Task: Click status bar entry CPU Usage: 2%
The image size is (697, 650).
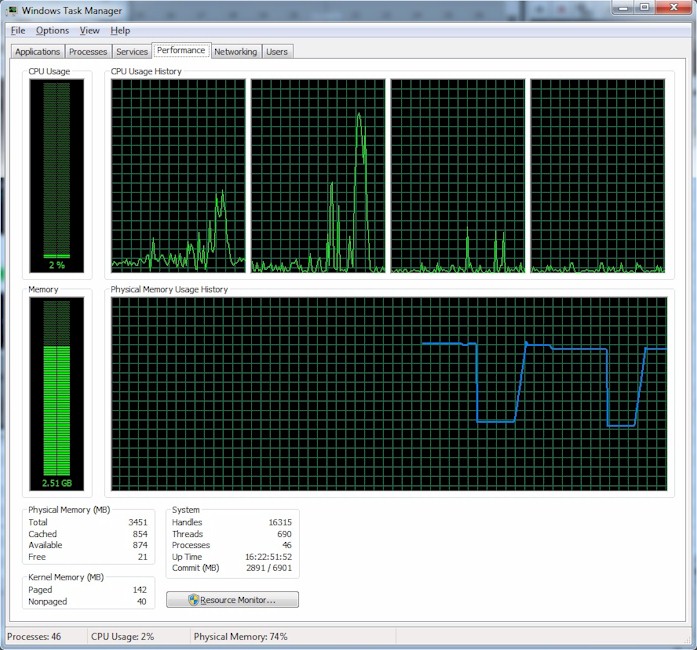Action: (x=123, y=637)
